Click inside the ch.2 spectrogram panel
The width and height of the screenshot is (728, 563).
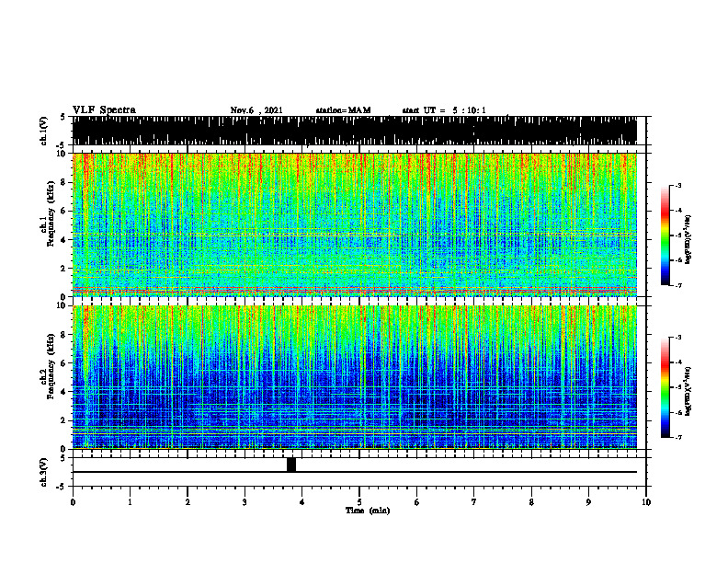[x=355, y=377]
